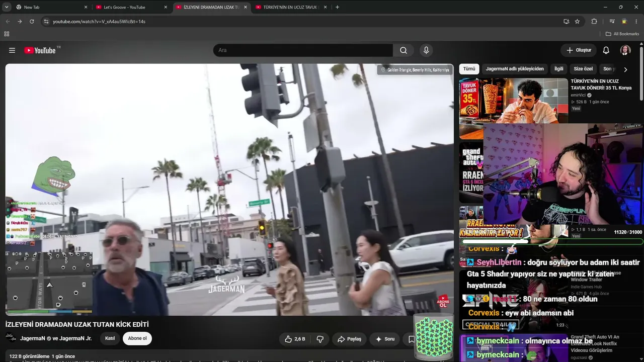Go back with the browser arrow
The width and height of the screenshot is (644, 362).
(x=8, y=22)
